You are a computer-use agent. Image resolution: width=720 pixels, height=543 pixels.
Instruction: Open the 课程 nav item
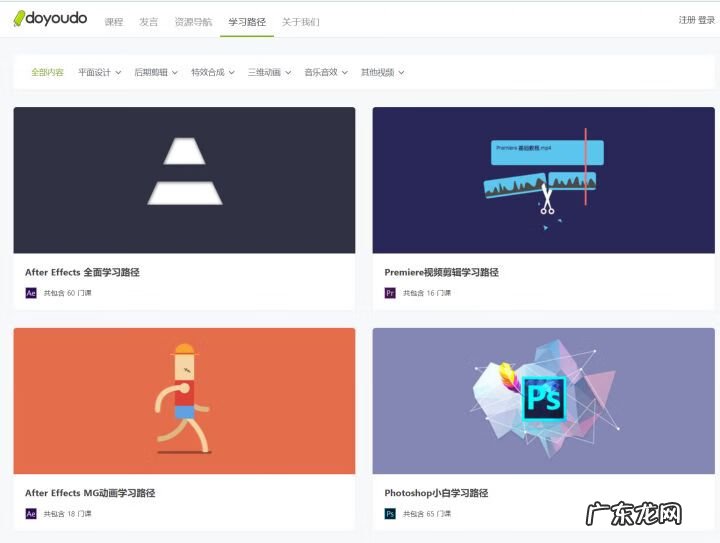[113, 22]
